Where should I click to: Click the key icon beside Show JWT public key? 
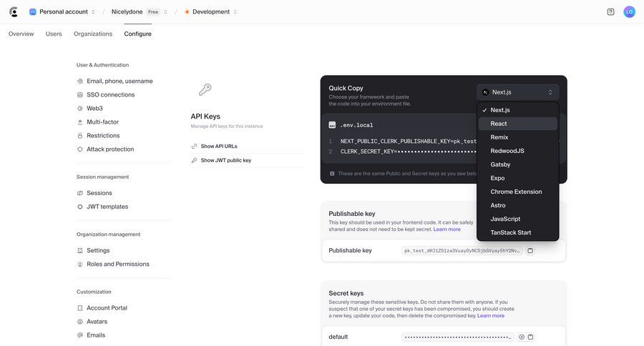tap(194, 160)
